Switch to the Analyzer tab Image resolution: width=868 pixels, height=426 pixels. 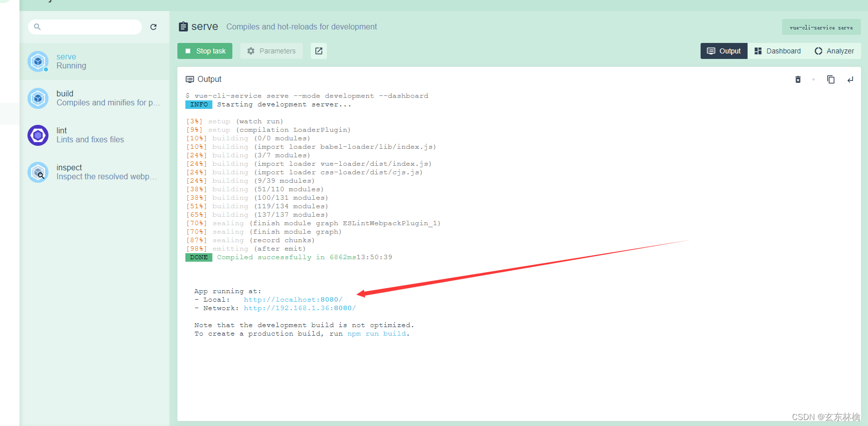point(835,51)
